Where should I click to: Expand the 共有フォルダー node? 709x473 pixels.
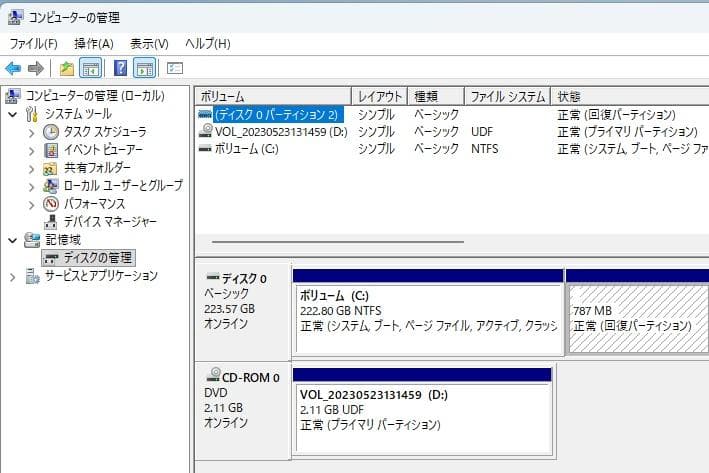point(31,169)
